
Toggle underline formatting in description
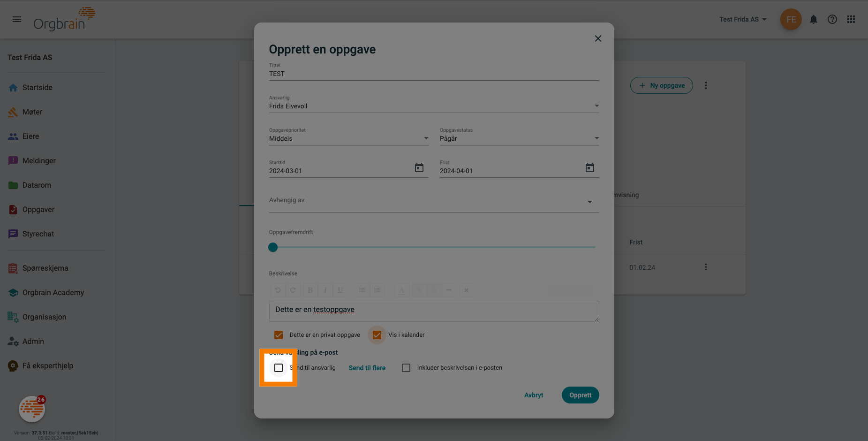(340, 290)
